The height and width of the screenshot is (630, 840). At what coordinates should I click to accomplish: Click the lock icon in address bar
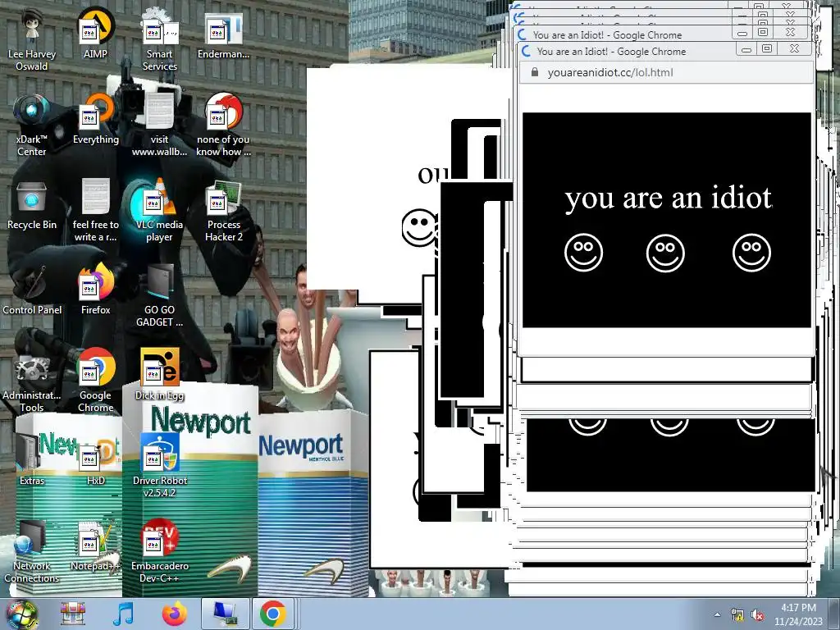(534, 72)
